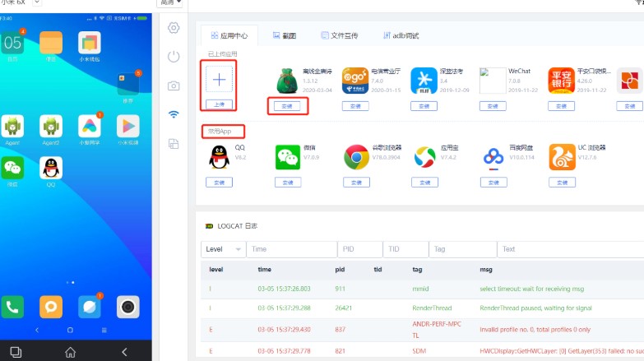Image resolution: width=644 pixels, height=361 pixels.
Task: Tap the camera app icon in the phone dock
Action: point(128,307)
